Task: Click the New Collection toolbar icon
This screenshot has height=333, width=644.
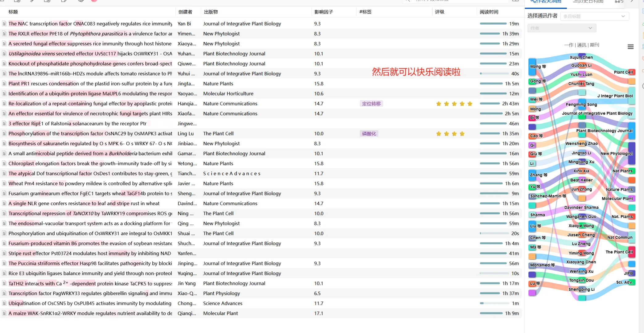Action: coord(17,1)
